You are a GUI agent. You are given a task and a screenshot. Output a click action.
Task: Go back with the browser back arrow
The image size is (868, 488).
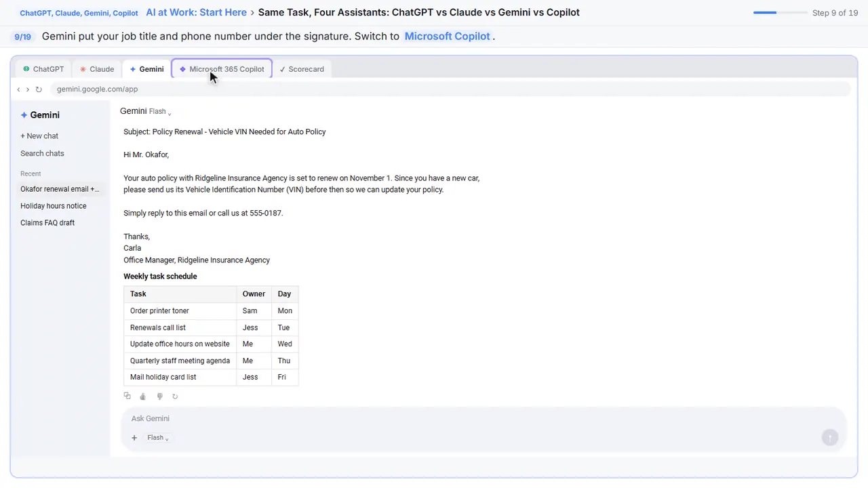click(18, 89)
